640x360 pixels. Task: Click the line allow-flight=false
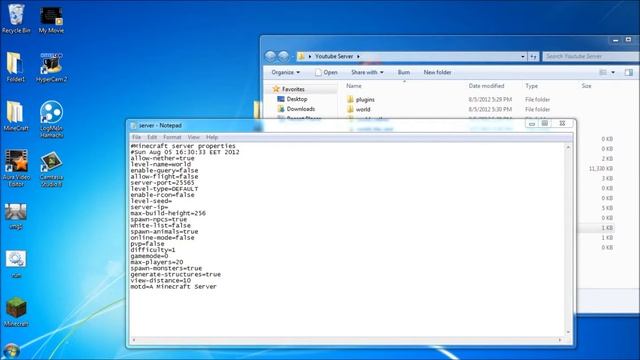coord(164,176)
